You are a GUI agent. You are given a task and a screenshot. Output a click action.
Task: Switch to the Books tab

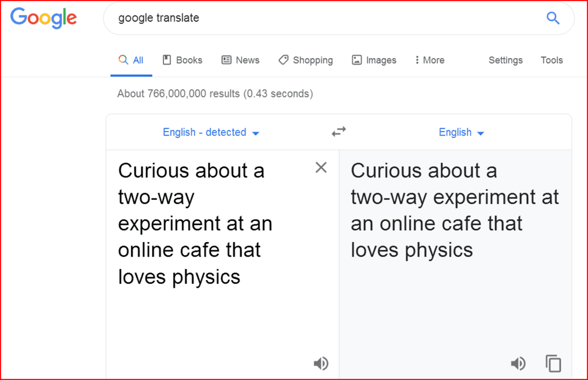[x=182, y=60]
